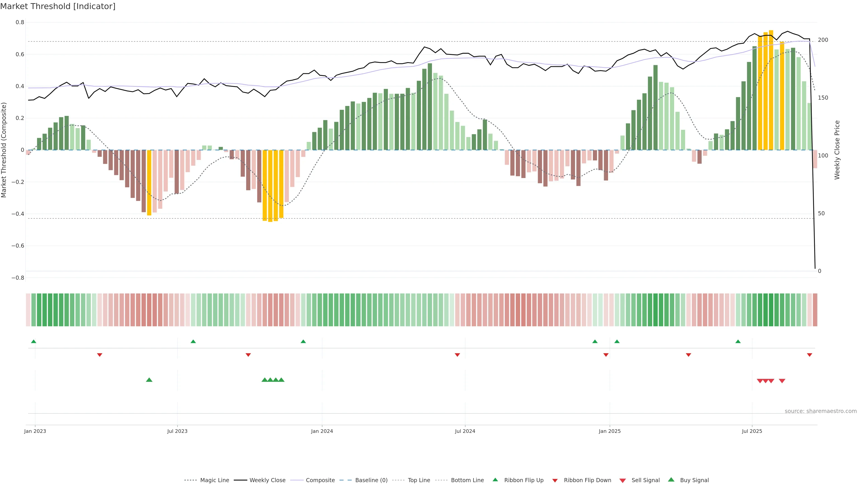Click Sell Signal legend triangle icon
The width and height of the screenshot is (868, 488).
(x=623, y=481)
